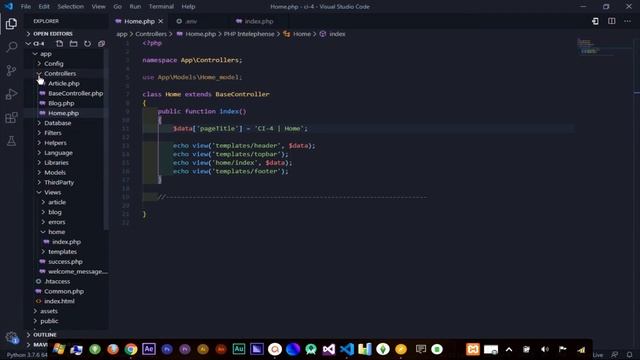Split the editor to the right
The width and height of the screenshot is (640, 360).
611,21
